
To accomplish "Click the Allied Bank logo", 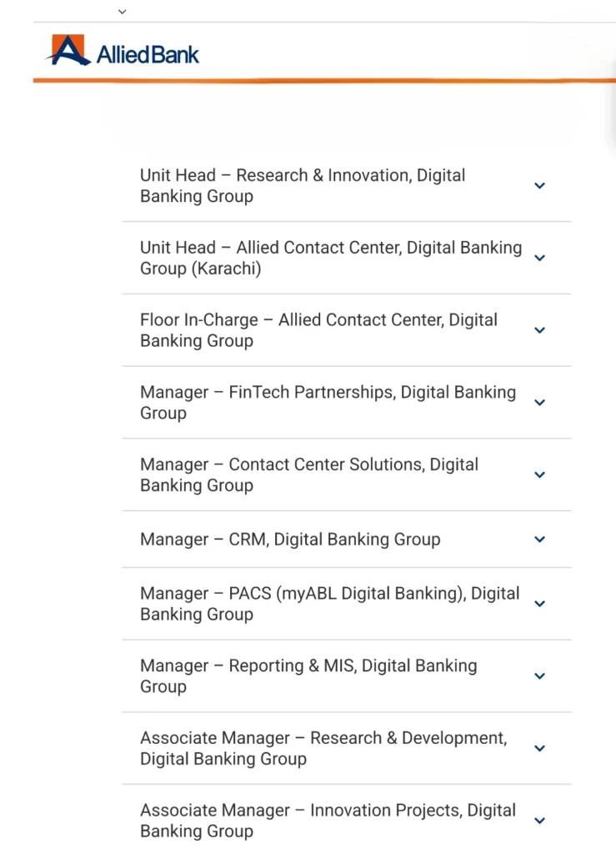I will click(x=123, y=52).
